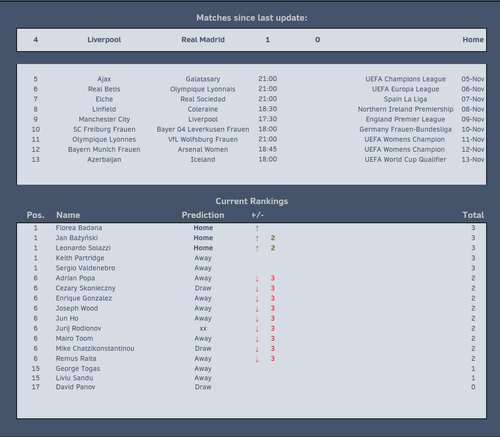This screenshot has height=437, width=500.
Task: Select the 18:45 kickoff time
Action: [x=267, y=149]
